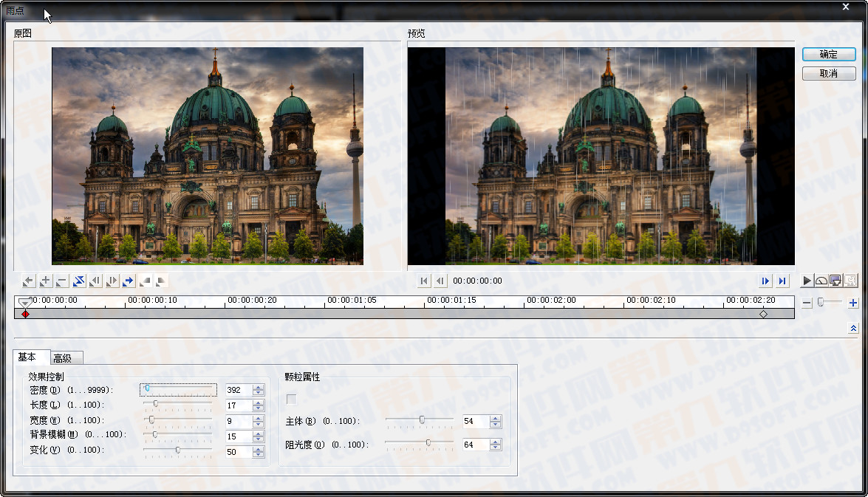The height and width of the screenshot is (497, 868).
Task: Click the 宽度 slider handle
Action: (x=151, y=419)
